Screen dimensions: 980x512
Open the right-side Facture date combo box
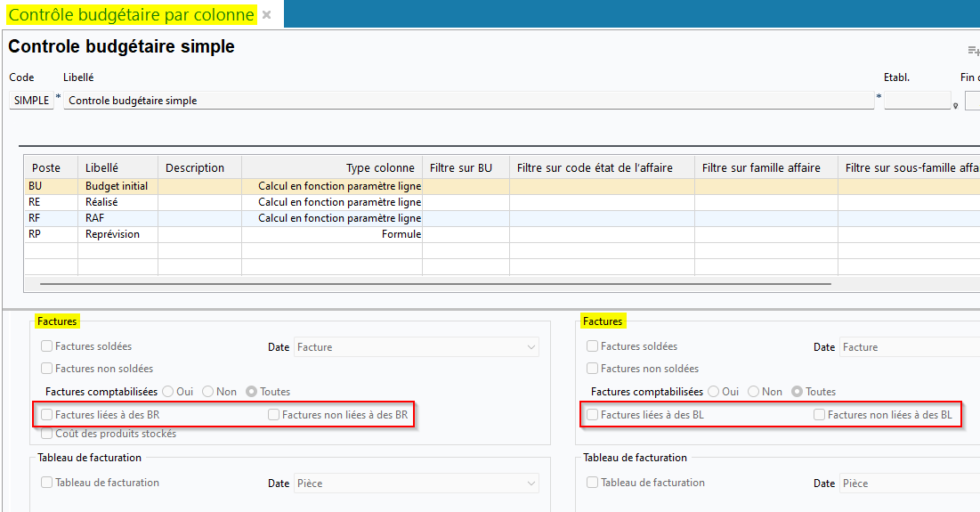[x=908, y=347]
